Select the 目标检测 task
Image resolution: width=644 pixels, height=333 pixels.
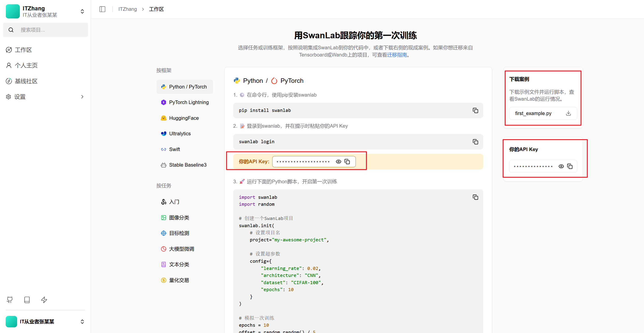pyautogui.click(x=184, y=233)
